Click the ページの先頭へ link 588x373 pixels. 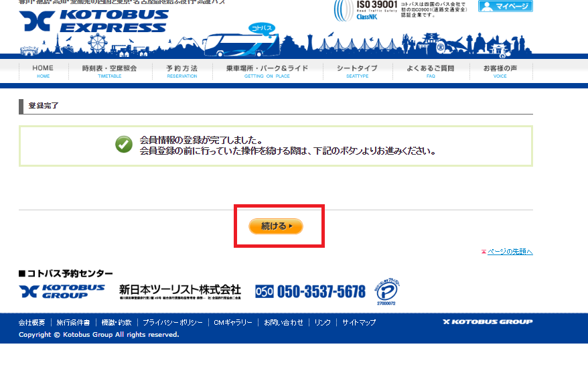510,252
